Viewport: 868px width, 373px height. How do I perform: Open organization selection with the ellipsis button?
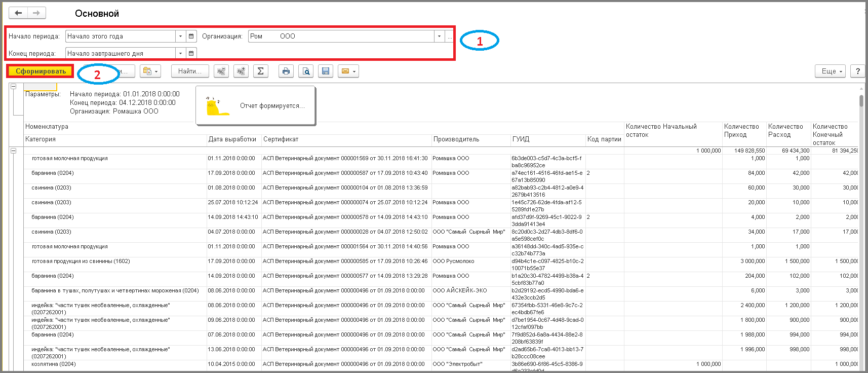point(449,36)
